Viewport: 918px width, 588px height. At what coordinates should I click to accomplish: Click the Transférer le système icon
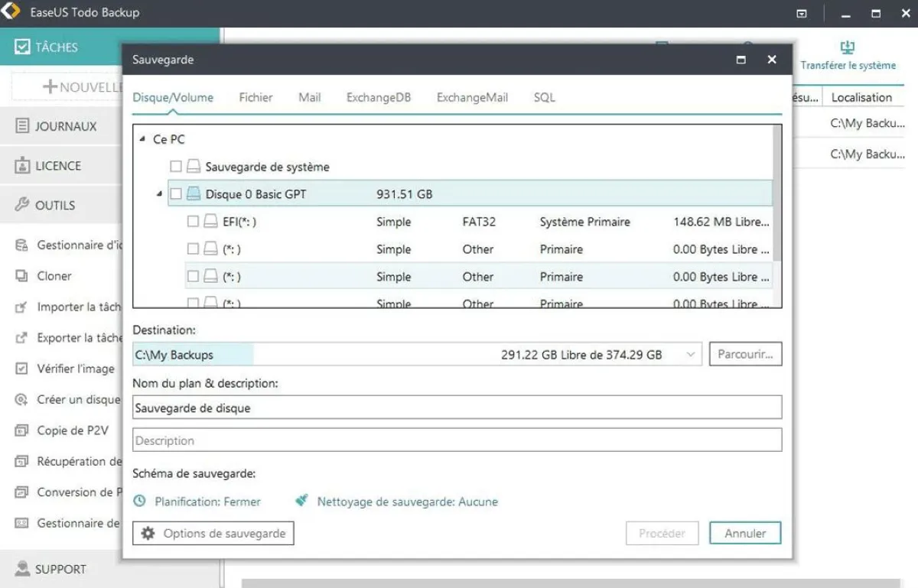pyautogui.click(x=848, y=47)
